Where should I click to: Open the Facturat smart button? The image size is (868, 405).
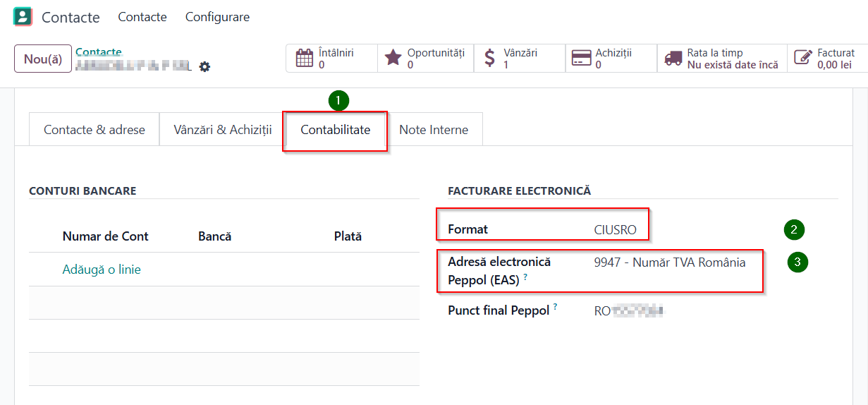pos(826,59)
